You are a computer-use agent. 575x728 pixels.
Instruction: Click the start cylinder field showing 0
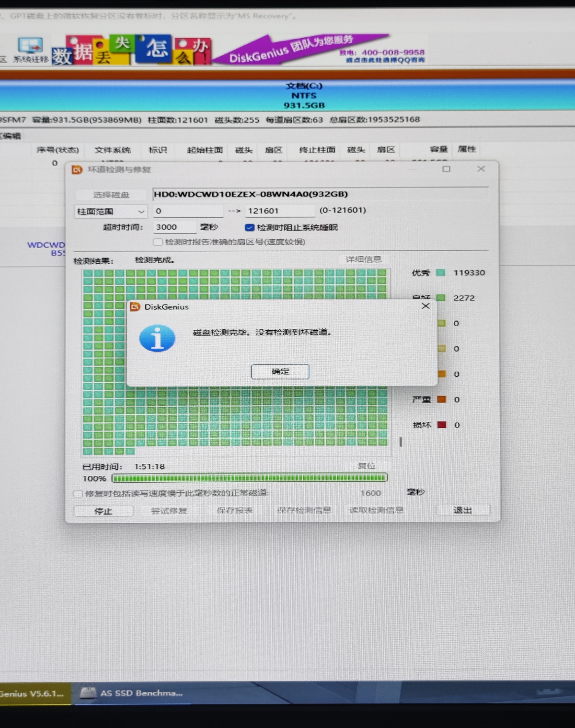[188, 211]
